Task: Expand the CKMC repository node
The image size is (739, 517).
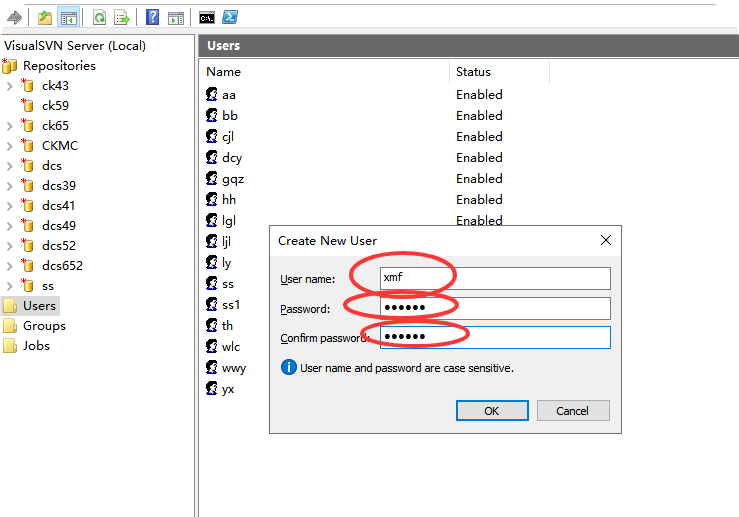Action: (9, 146)
